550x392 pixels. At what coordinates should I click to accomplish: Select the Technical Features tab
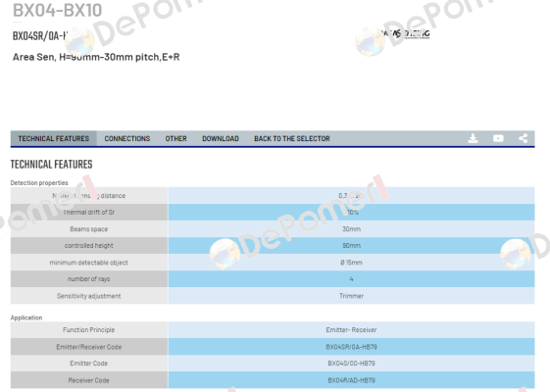(54, 139)
